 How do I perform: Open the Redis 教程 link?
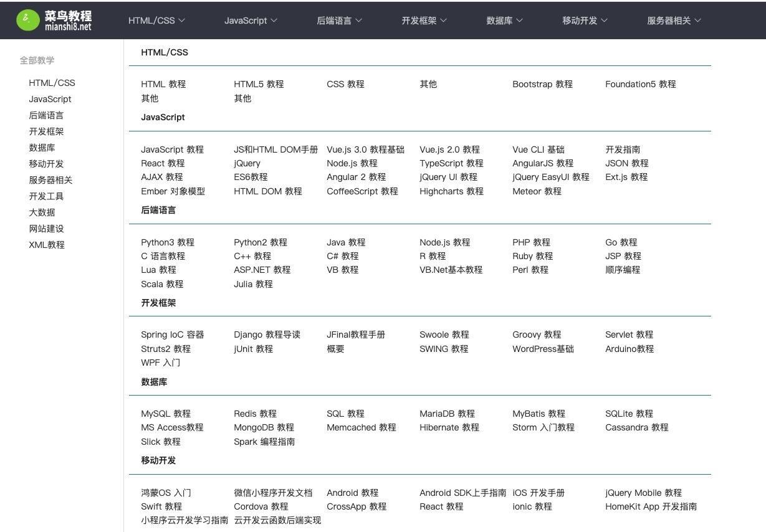click(x=255, y=414)
